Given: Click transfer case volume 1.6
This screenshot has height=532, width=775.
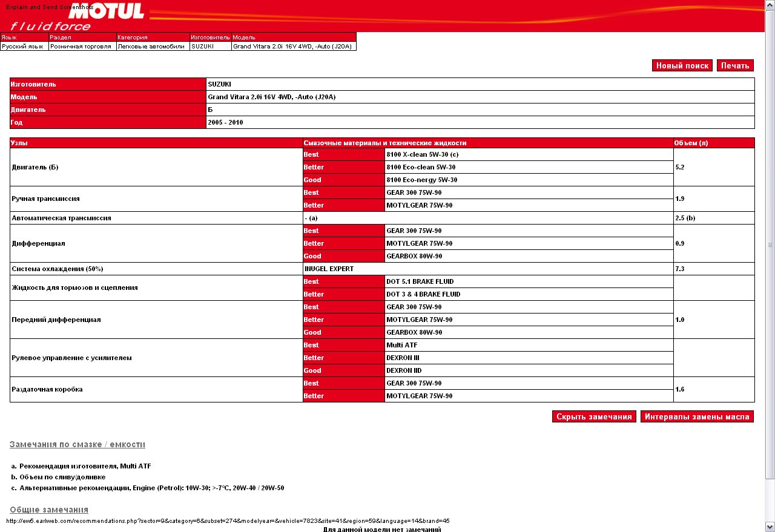Looking at the screenshot, I should tap(679, 389).
